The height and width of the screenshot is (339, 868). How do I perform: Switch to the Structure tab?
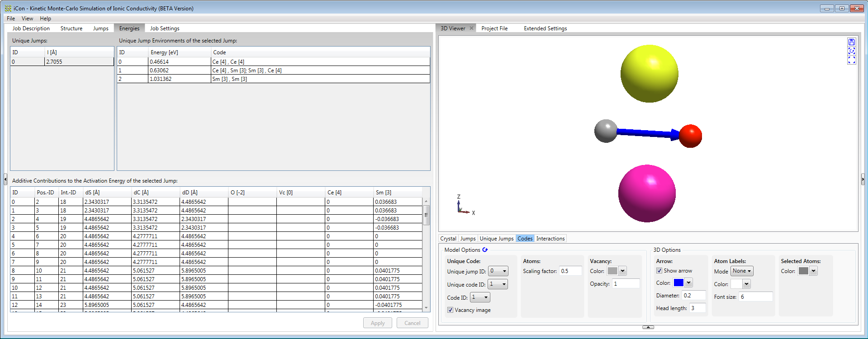[71, 28]
